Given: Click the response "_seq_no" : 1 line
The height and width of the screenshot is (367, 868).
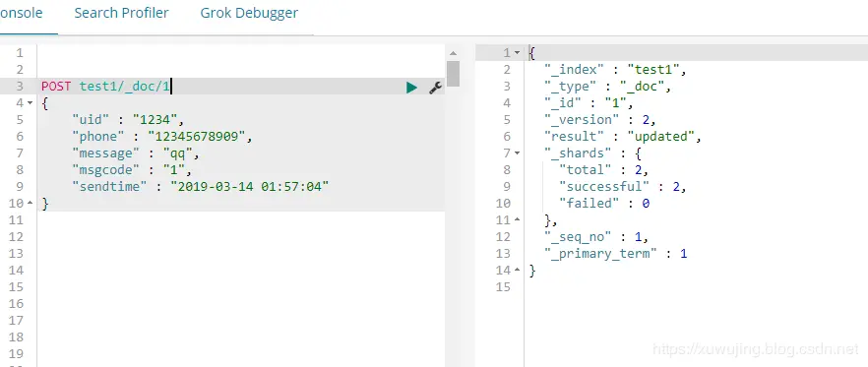Looking at the screenshot, I should point(596,237).
